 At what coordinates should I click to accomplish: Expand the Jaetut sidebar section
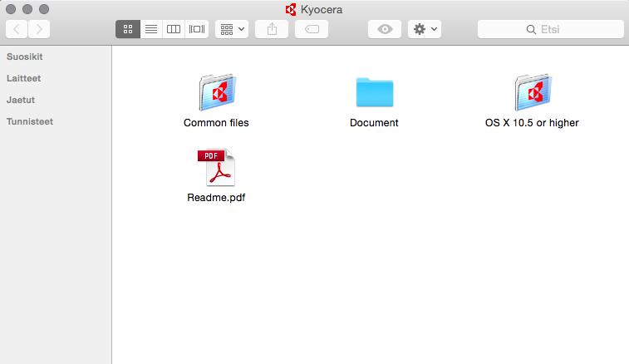tap(21, 100)
